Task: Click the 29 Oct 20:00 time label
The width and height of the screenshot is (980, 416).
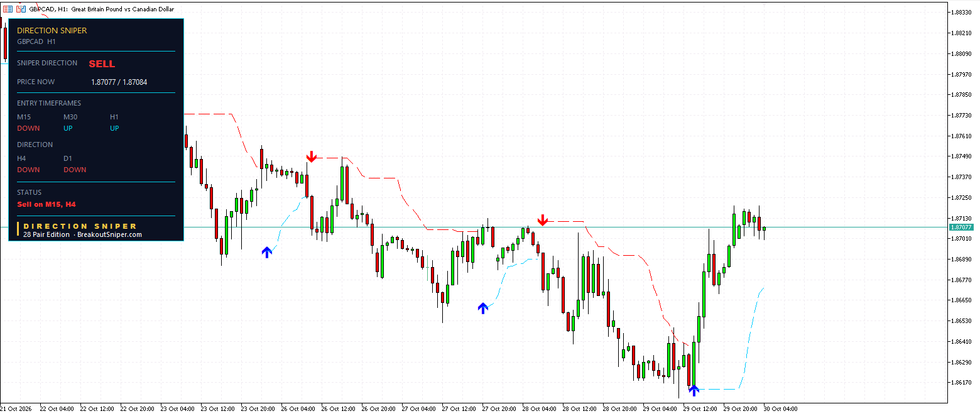Action: 740,408
